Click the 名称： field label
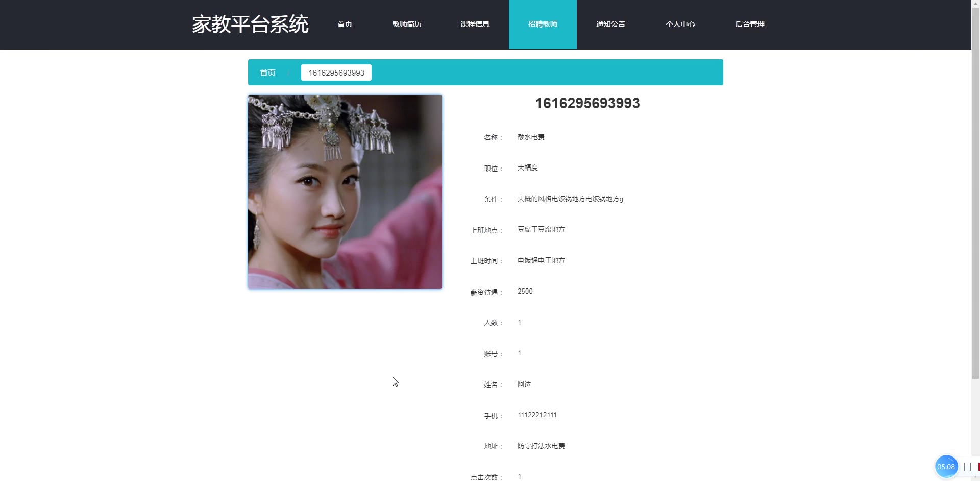This screenshot has height=481, width=980. click(x=493, y=137)
